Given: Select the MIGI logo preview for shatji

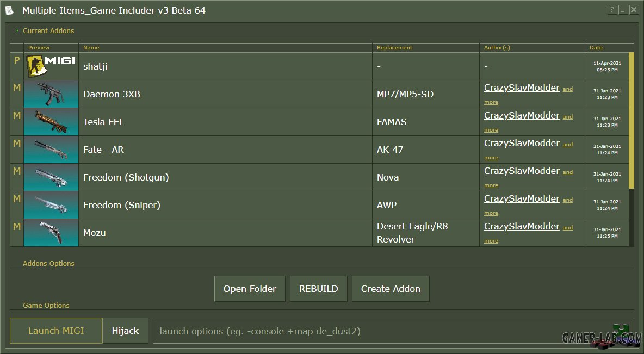Looking at the screenshot, I should (51, 66).
